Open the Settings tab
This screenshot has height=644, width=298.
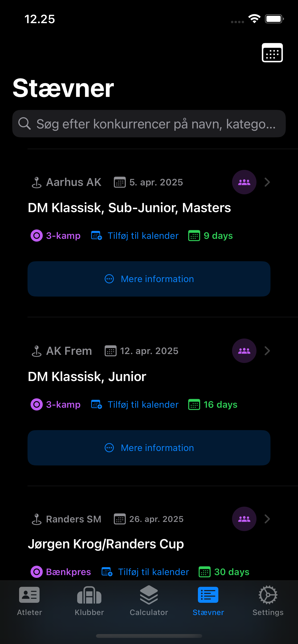point(268,601)
